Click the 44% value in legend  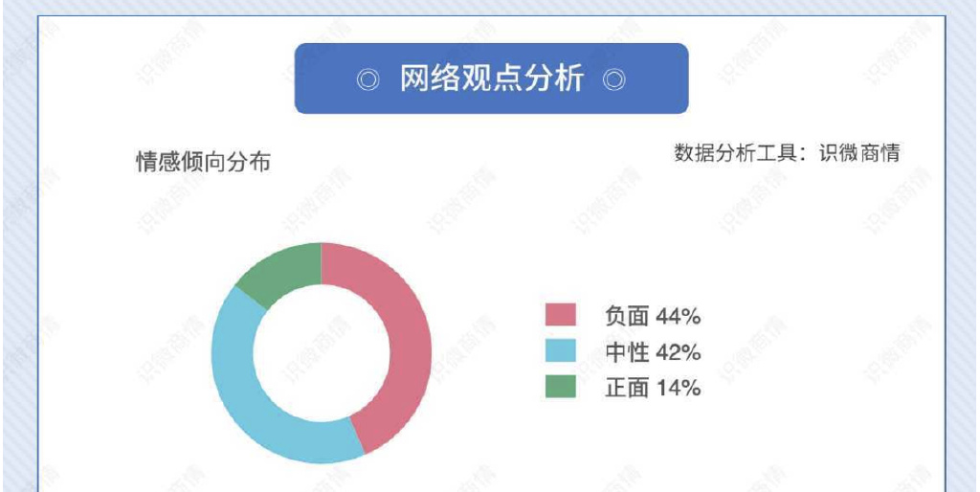pyautogui.click(x=679, y=317)
